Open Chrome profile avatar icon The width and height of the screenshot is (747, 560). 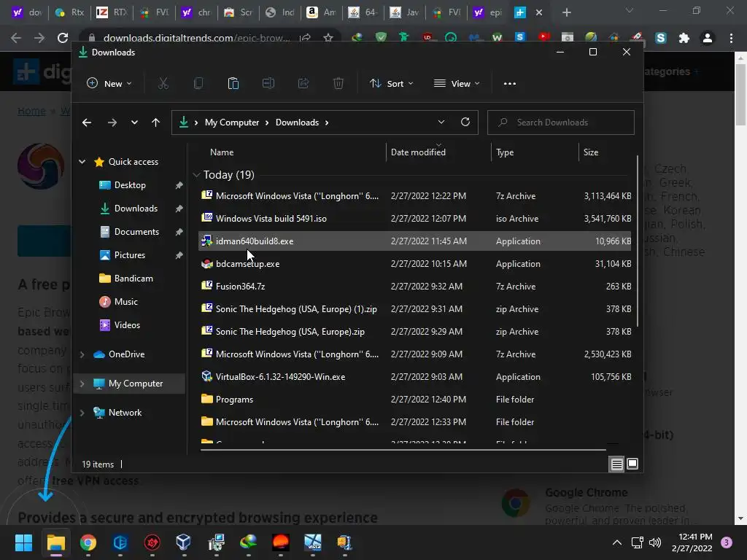[708, 38]
